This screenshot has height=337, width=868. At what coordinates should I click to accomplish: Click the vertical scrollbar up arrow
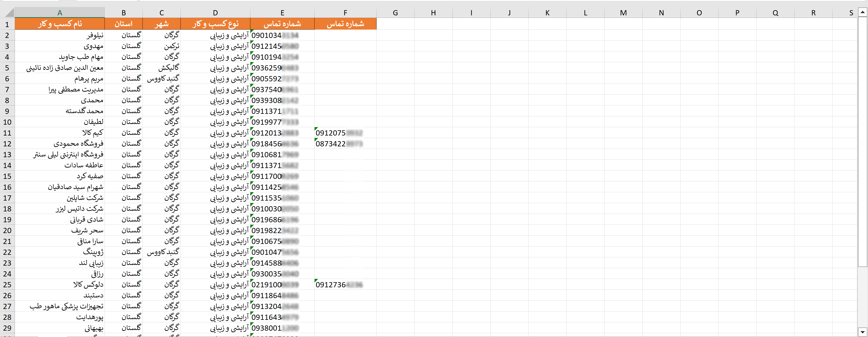[x=862, y=12]
